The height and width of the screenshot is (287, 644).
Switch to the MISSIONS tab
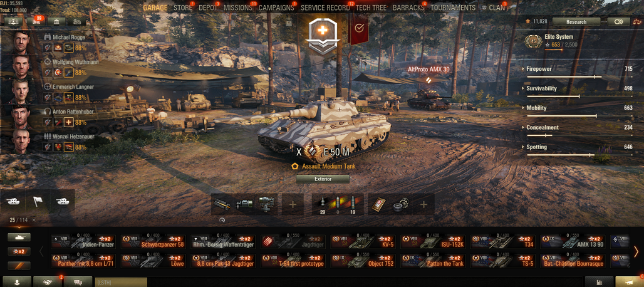238,8
